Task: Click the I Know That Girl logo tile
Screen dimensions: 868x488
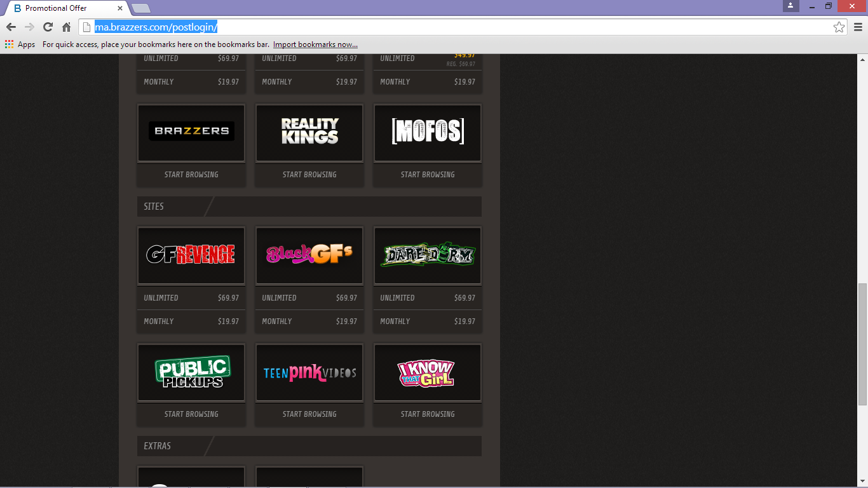Action: 428,372
